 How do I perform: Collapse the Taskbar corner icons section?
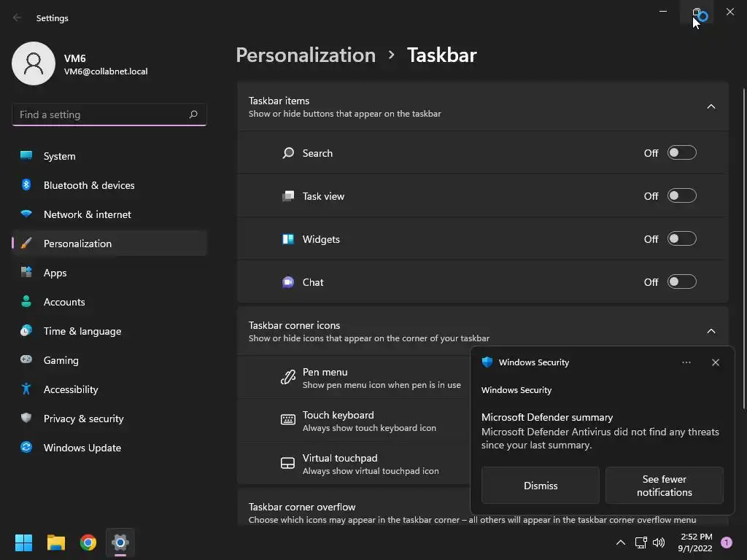(x=711, y=331)
